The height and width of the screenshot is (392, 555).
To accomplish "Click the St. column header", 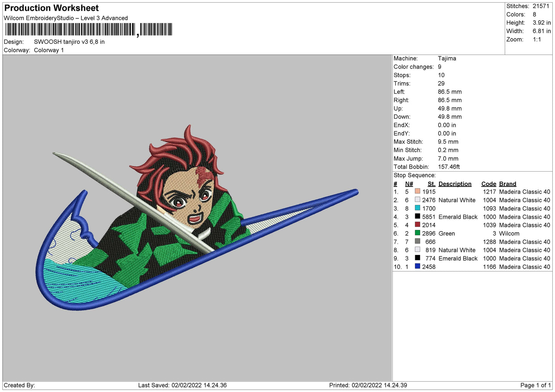I will 431,184.
